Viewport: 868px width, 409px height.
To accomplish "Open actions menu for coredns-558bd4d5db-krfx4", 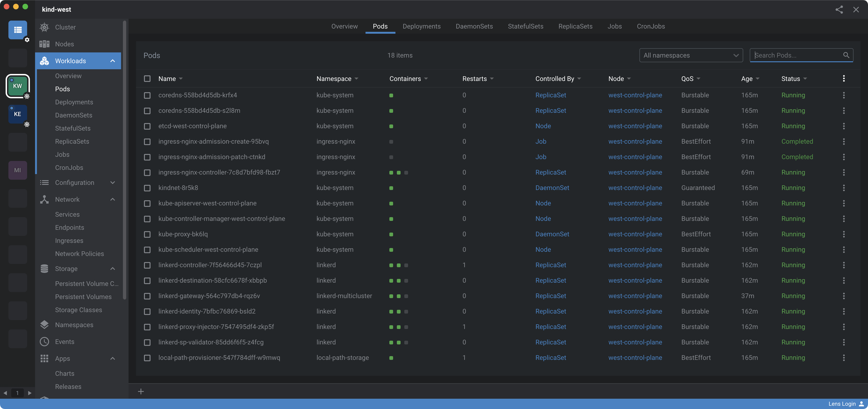I will (x=844, y=95).
